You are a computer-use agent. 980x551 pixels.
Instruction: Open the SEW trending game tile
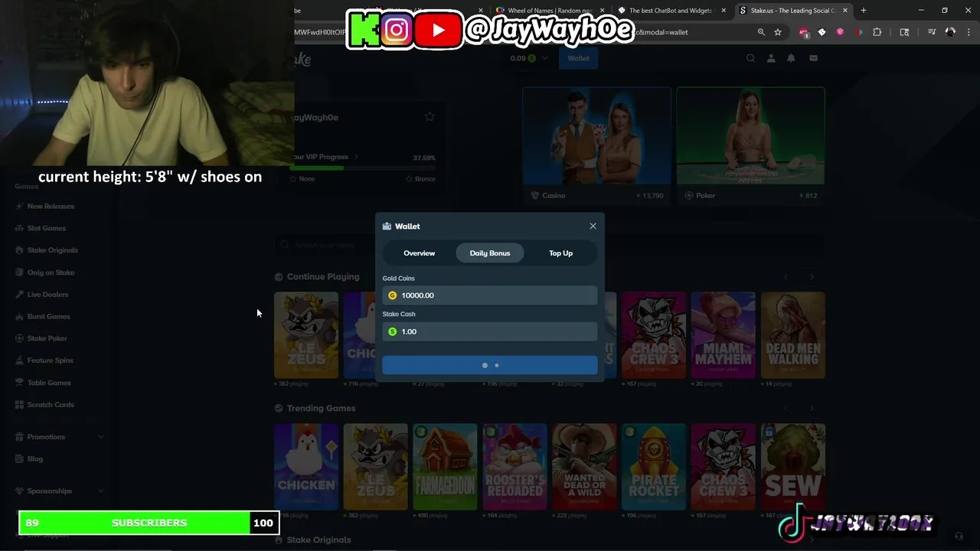[793, 467]
